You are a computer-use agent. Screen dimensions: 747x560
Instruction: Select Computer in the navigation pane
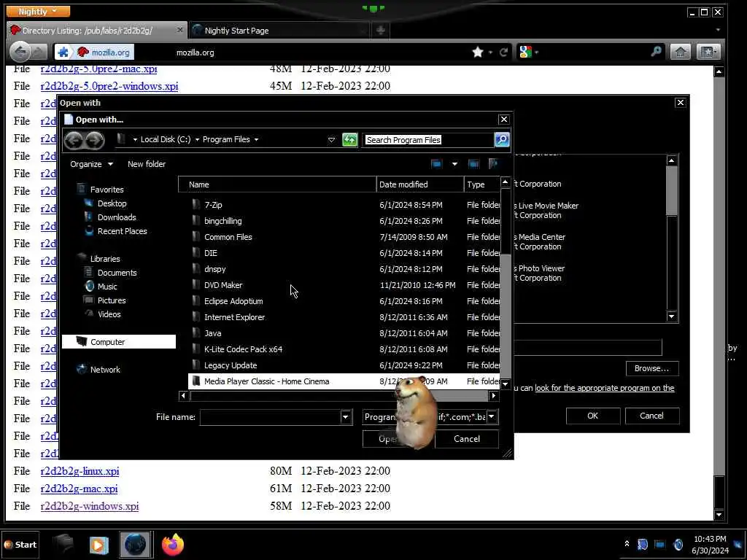119,342
